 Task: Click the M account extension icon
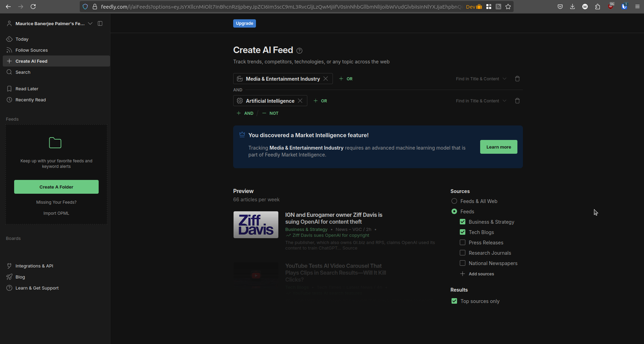pyautogui.click(x=585, y=7)
